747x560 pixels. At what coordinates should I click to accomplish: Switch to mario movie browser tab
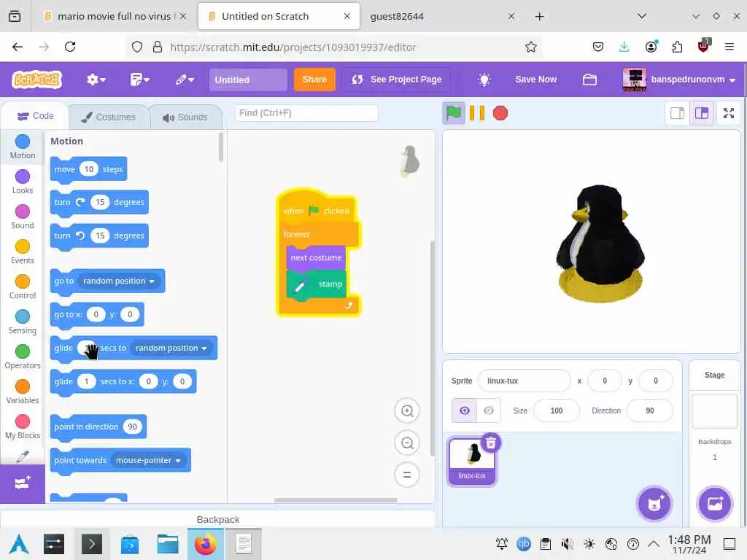115,16
